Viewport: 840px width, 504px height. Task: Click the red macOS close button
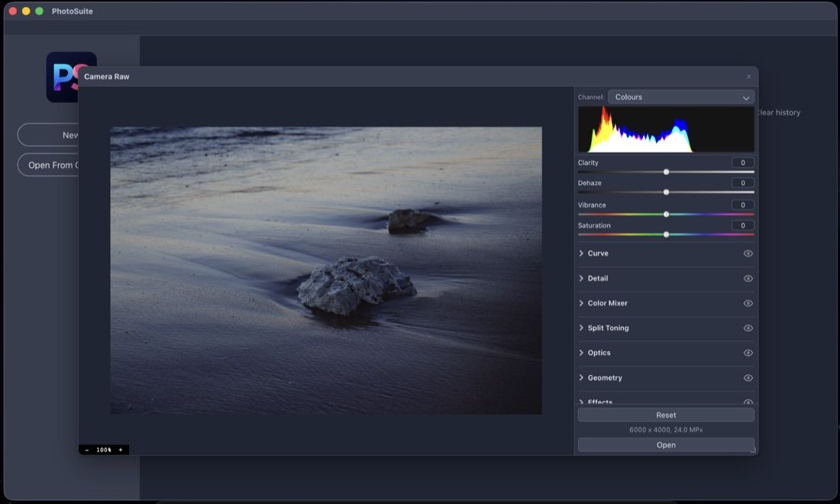(x=13, y=11)
